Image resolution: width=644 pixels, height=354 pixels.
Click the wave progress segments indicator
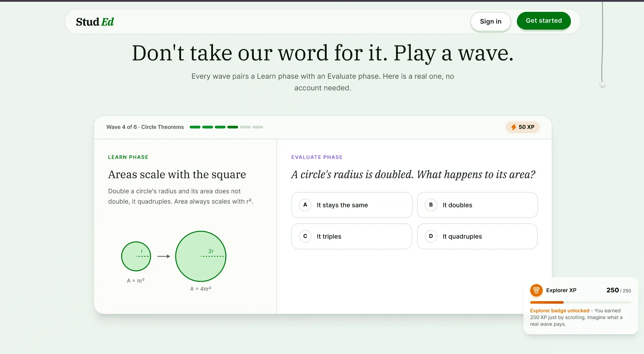[x=226, y=127]
